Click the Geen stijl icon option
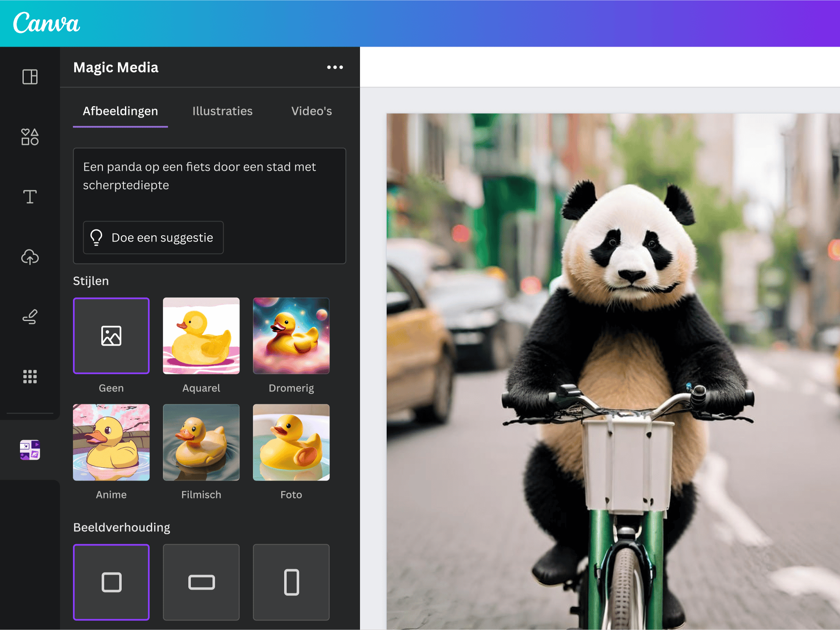The height and width of the screenshot is (630, 840). 110,336
